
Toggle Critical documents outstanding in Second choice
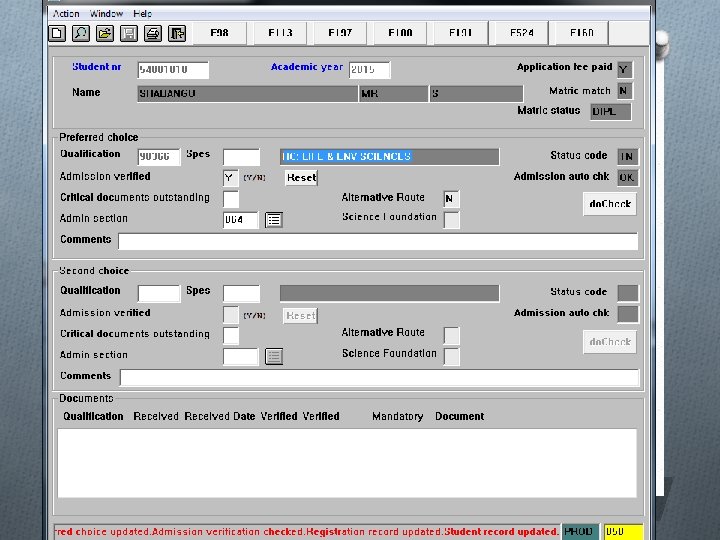point(231,336)
